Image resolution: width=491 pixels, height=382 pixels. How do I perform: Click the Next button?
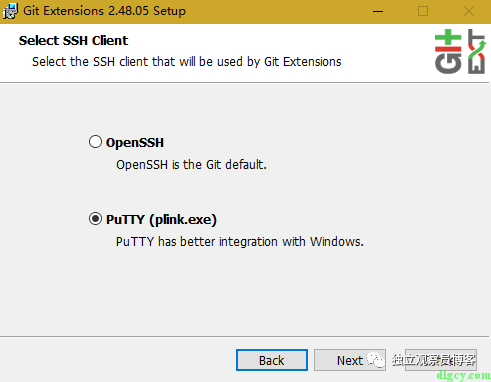pyautogui.click(x=350, y=360)
